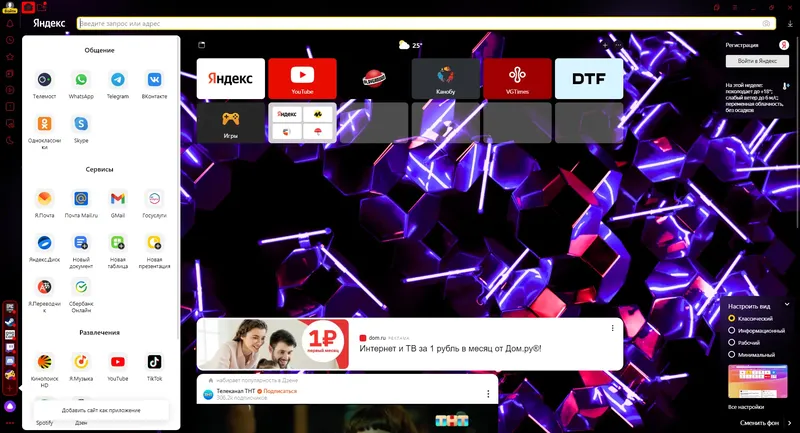The image size is (800, 433).
Task: Click the weather widget showing 25°
Action: pos(411,45)
